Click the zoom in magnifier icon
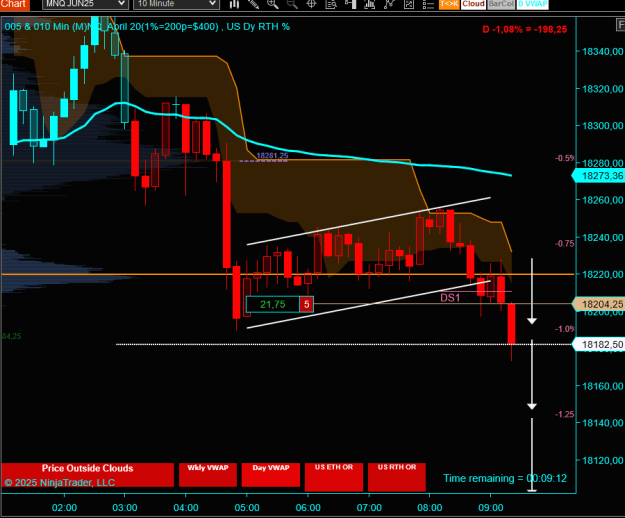This screenshot has width=625, height=518. pos(273,4)
